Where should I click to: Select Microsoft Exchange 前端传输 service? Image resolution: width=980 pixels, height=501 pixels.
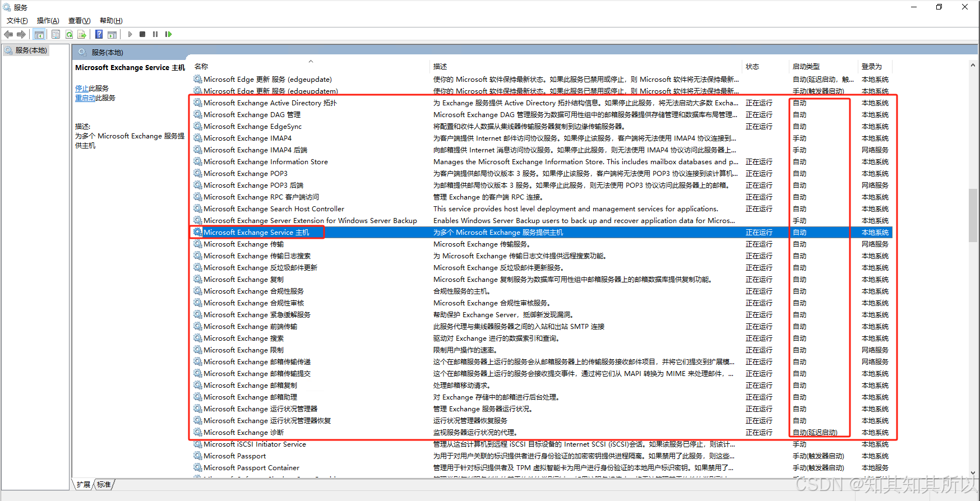pos(250,326)
